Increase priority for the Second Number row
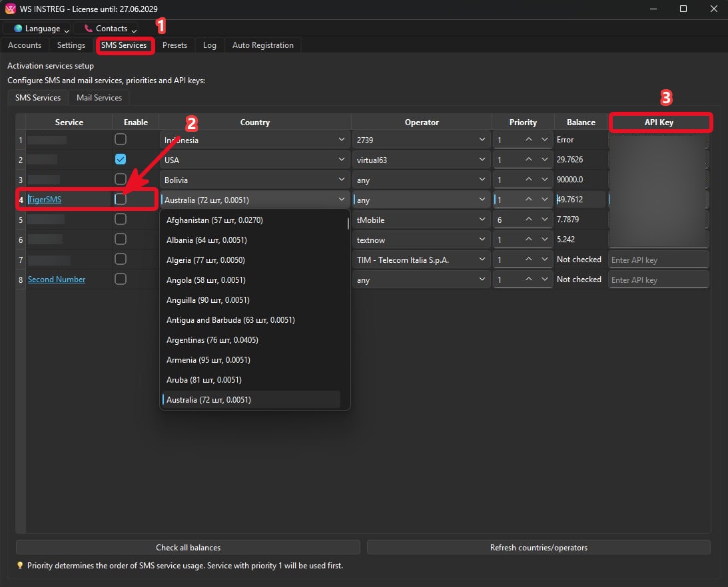The height and width of the screenshot is (587, 728). click(528, 279)
